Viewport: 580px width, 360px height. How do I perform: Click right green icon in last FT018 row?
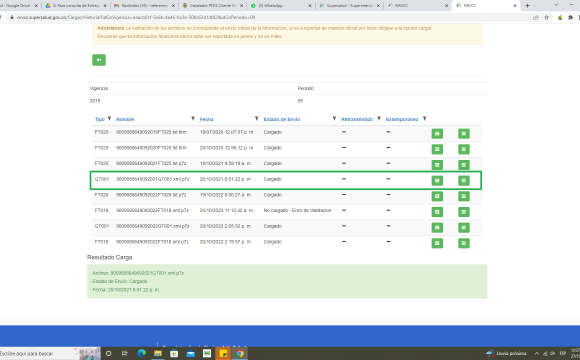point(463,243)
